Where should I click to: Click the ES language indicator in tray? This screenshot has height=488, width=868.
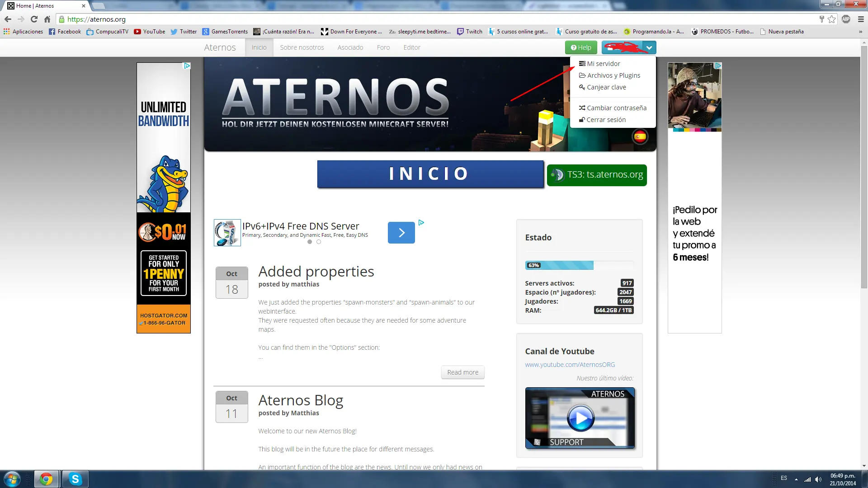(x=784, y=478)
